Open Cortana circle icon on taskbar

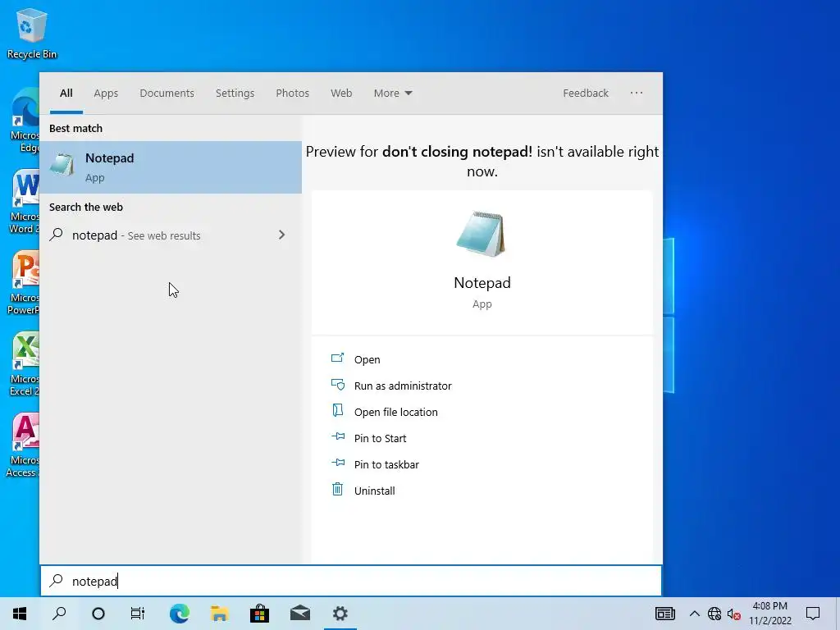98,614
